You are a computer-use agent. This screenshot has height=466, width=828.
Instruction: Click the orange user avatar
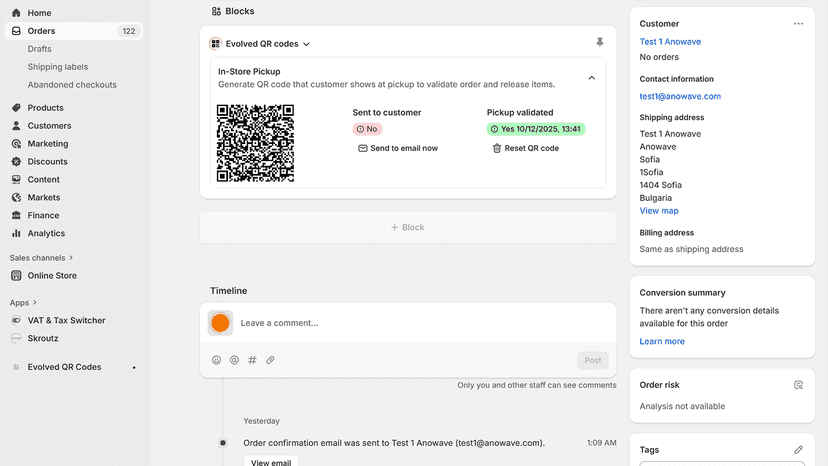220,323
